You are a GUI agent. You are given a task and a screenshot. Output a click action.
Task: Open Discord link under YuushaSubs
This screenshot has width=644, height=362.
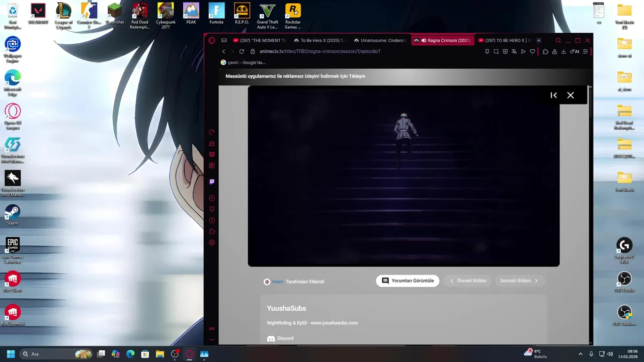280,338
